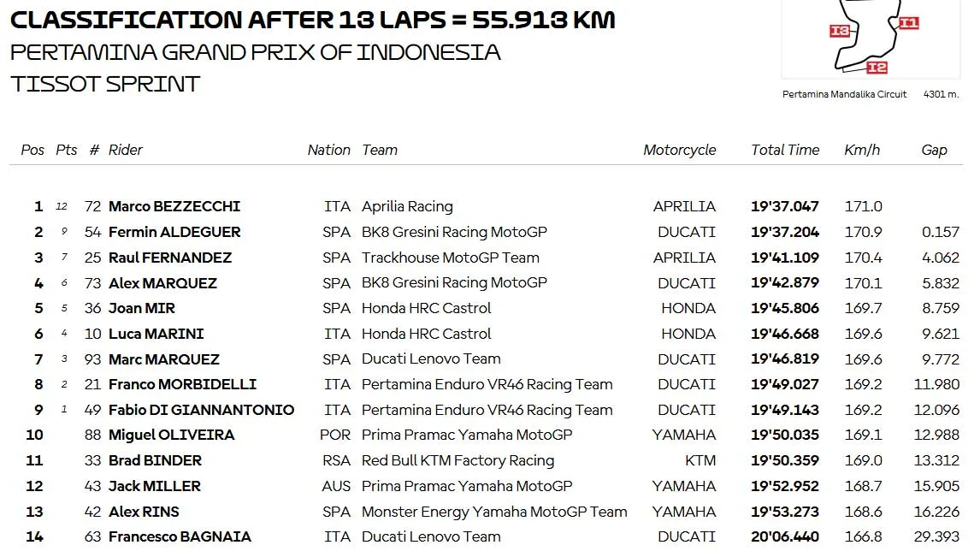Click Francesco BAGNAIA's name
The image size is (980, 551).
click(180, 537)
